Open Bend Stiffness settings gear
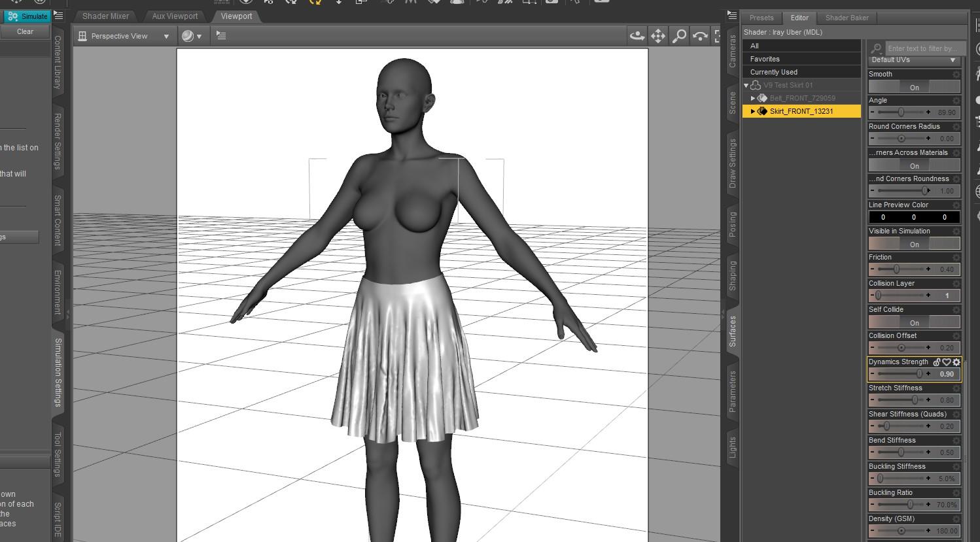This screenshot has height=542, width=980. pos(956,441)
